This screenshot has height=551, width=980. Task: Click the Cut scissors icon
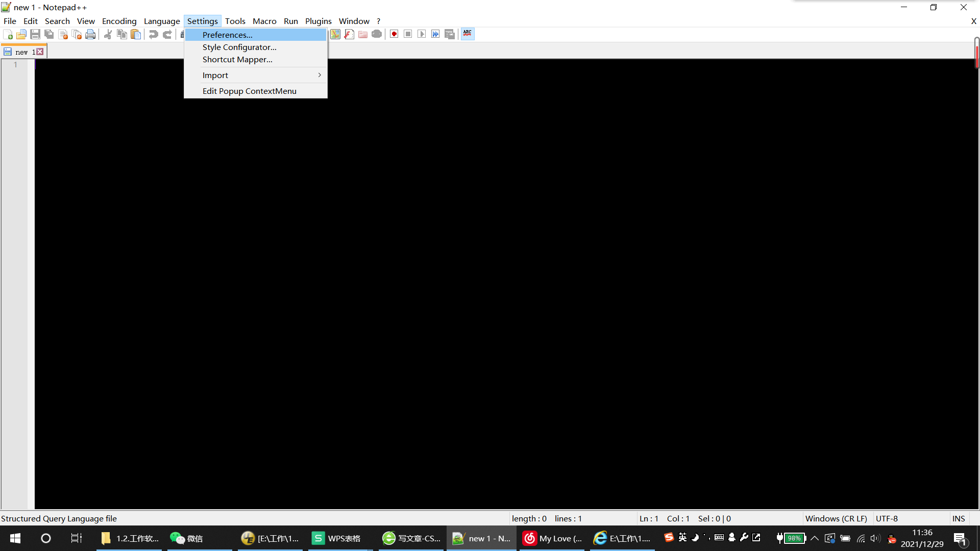tap(108, 34)
